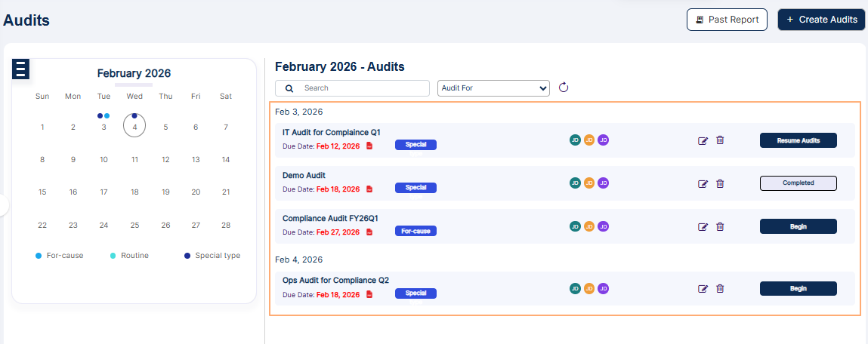Click the edit icon for Demo Audit
The height and width of the screenshot is (344, 868).
pos(703,183)
